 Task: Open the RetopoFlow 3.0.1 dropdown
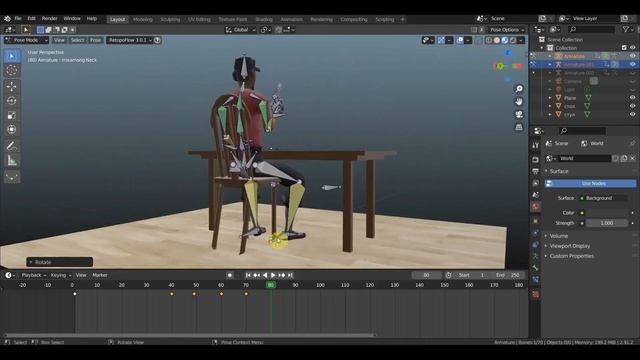129,40
